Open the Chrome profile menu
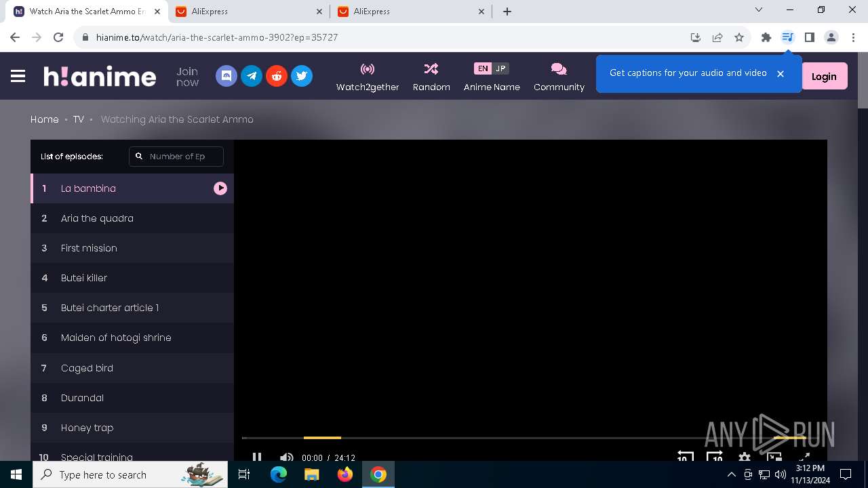The height and width of the screenshot is (488, 868). [831, 37]
